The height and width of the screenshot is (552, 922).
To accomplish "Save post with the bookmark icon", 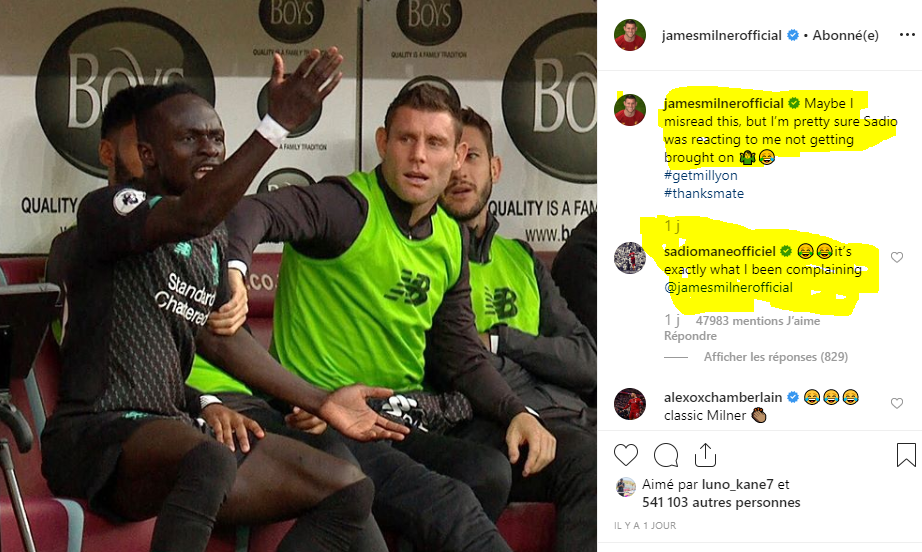I will point(906,455).
